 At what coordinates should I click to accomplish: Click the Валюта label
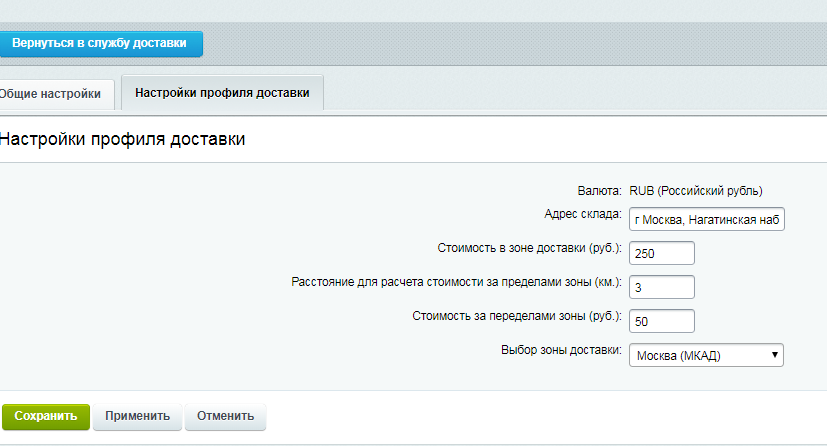click(x=599, y=191)
